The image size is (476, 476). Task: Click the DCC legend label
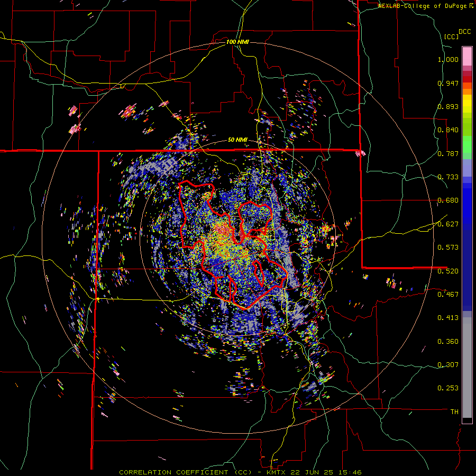click(465, 32)
